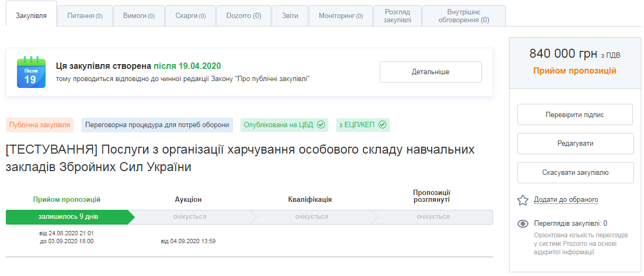Open Внутрішнє обговорення tab
The width and height of the screenshot is (644, 276).
463,16
